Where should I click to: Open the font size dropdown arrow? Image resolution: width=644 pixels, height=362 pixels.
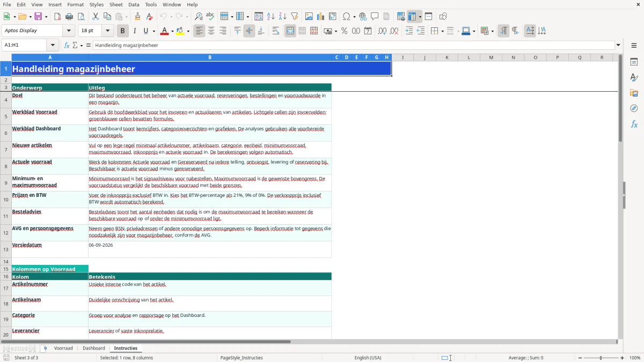107,31
